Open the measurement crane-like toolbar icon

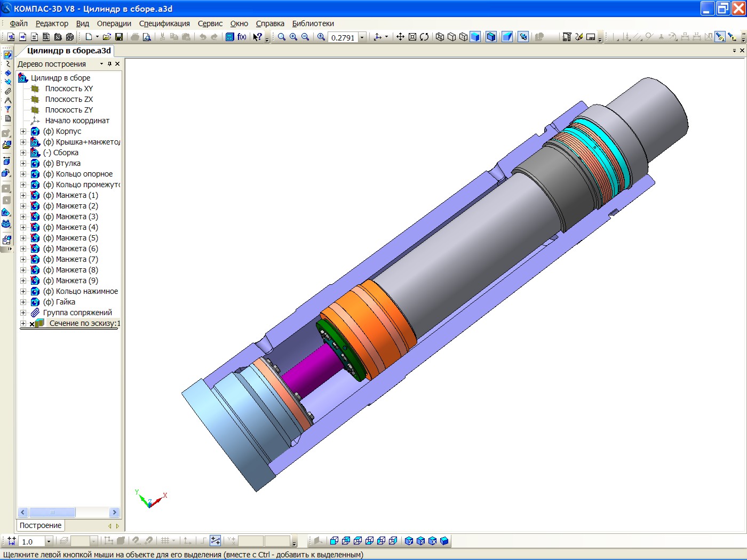coord(566,37)
